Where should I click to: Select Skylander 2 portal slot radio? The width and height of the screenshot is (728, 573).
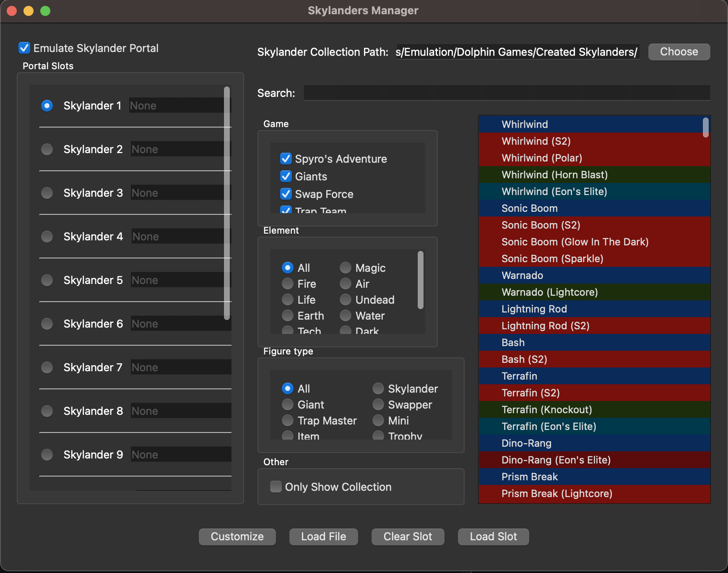tap(47, 149)
